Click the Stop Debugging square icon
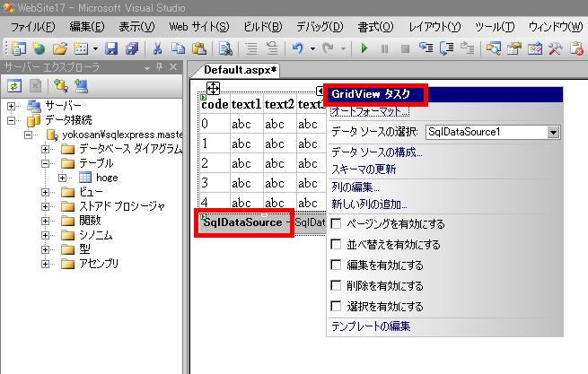 (x=405, y=48)
